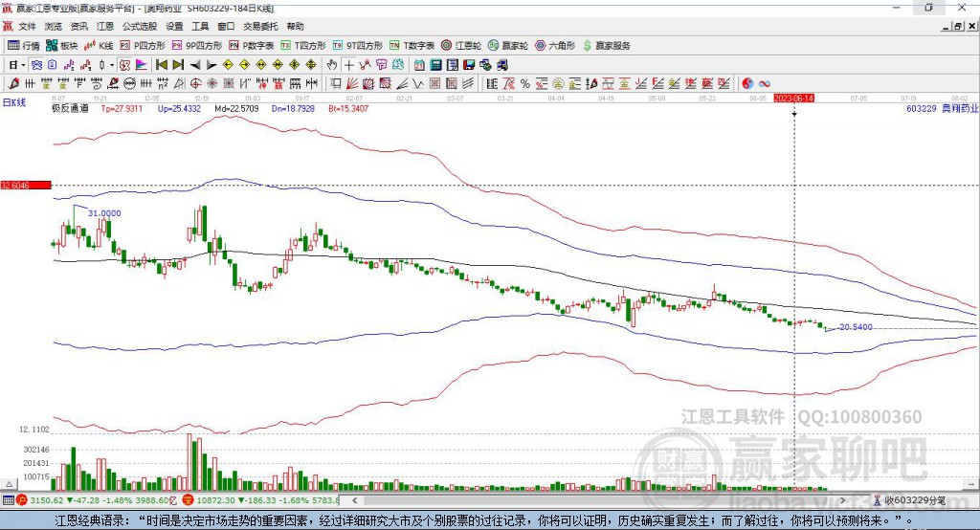Screen dimensions: 980x530
Task: Click the 深 Shenzhen index status badge
Action: [189, 500]
